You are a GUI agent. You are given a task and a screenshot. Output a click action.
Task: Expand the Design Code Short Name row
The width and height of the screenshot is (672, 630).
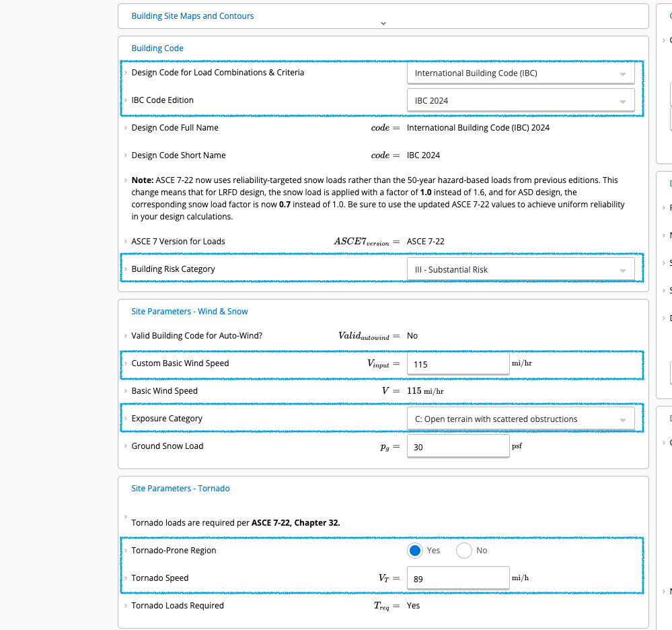[x=126, y=155]
